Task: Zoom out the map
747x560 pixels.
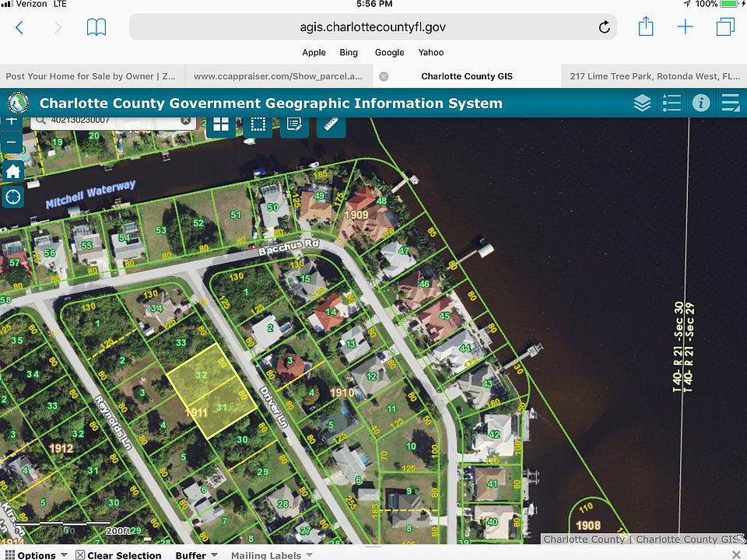Action: tap(12, 142)
